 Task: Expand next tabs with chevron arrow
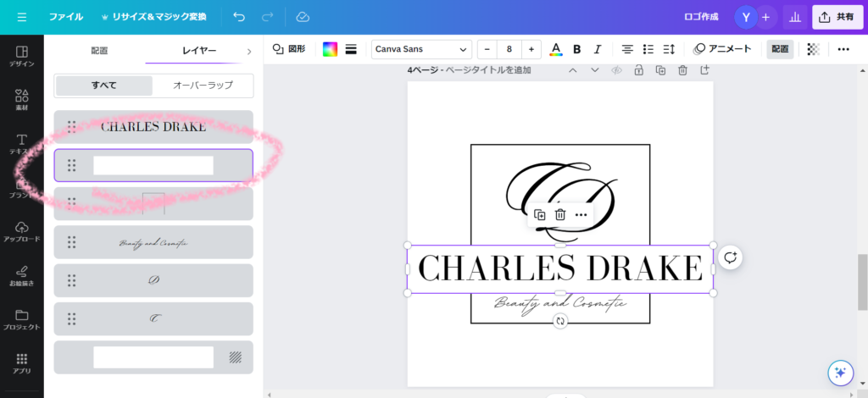(249, 52)
